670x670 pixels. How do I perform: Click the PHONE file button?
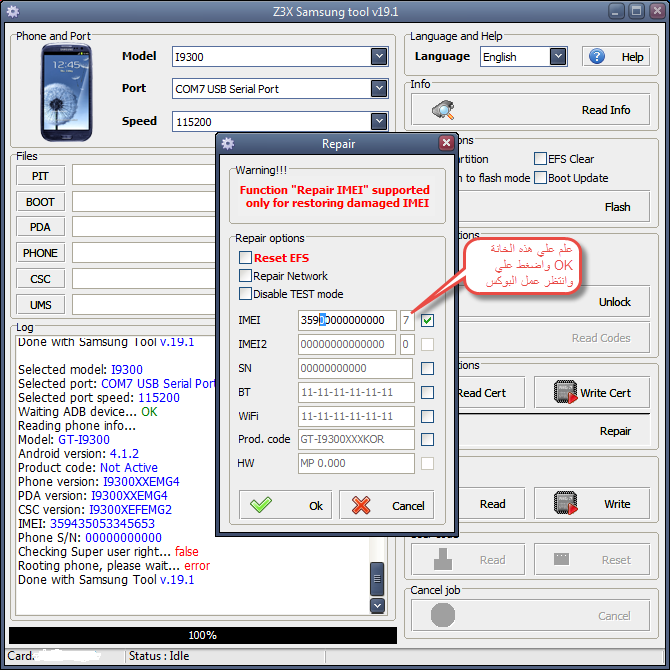click(x=41, y=253)
